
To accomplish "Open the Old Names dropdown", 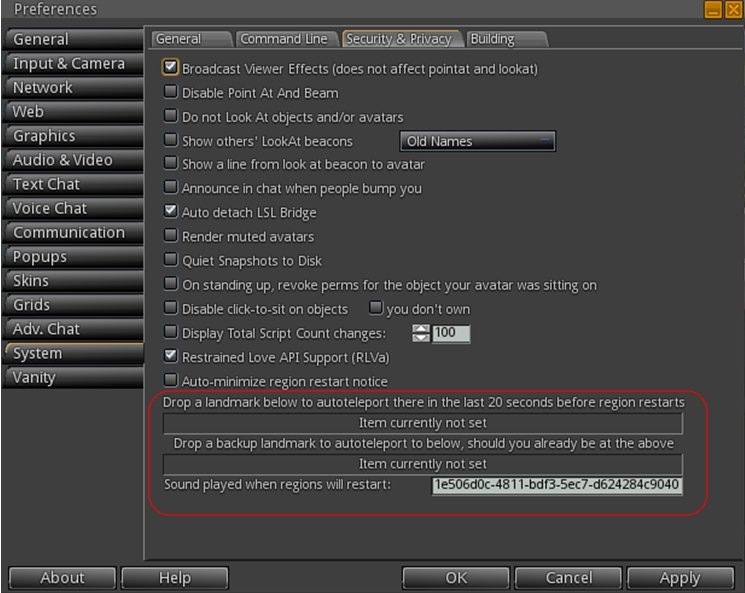I will point(477,141).
